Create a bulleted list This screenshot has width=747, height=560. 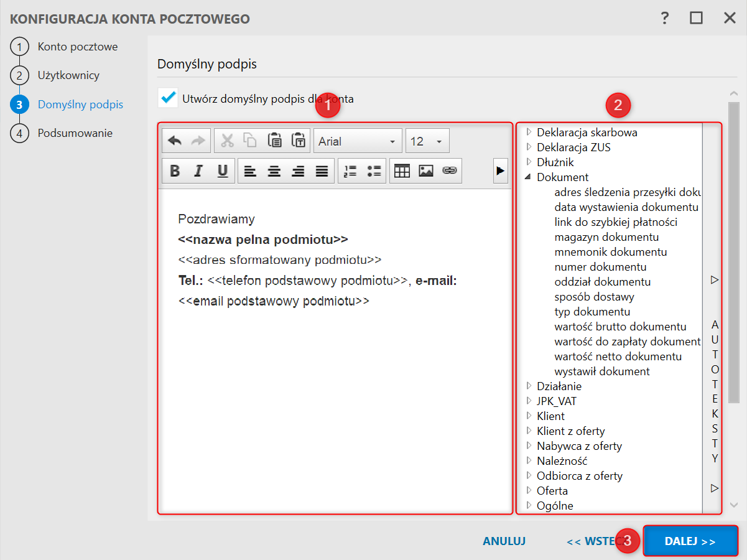click(374, 171)
